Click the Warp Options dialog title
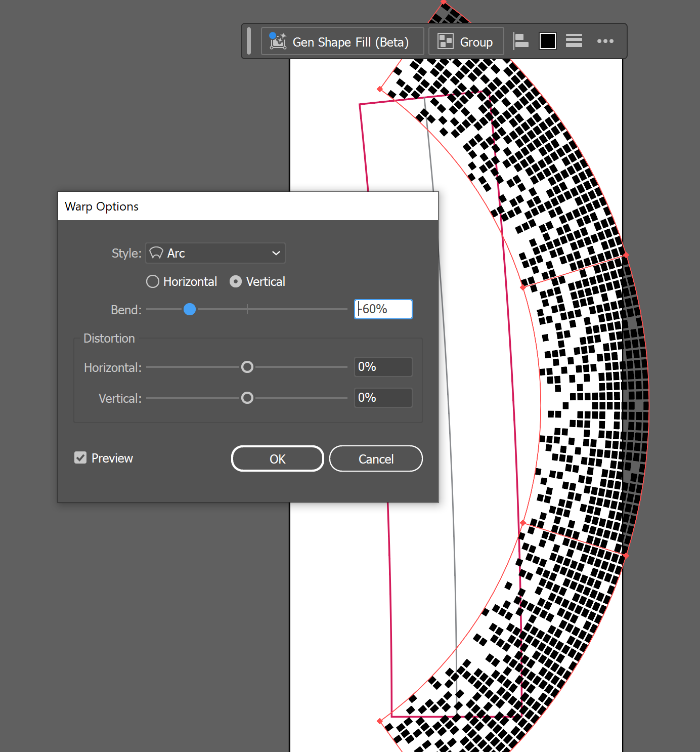The width and height of the screenshot is (700, 752). tap(102, 206)
